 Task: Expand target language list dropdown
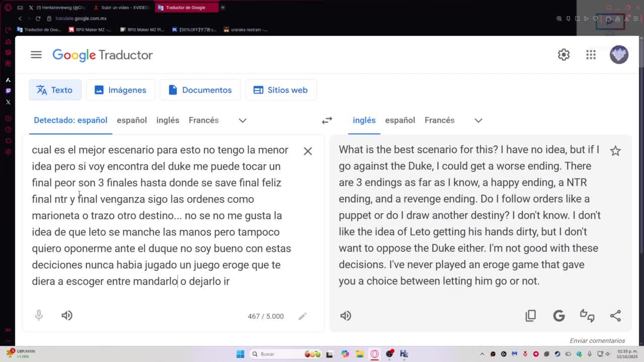(478, 120)
